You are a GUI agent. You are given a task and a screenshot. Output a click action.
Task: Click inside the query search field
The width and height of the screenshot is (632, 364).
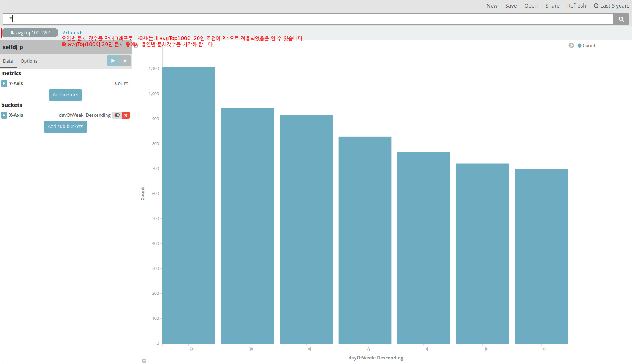308,19
